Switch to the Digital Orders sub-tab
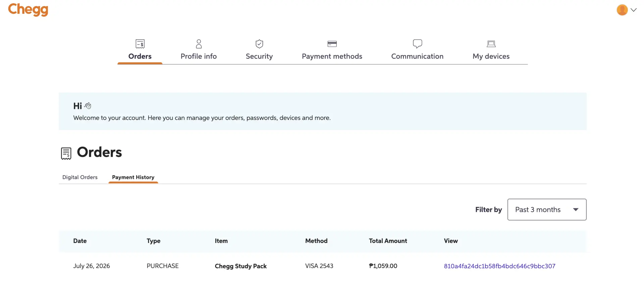This screenshot has width=644, height=308. pos(80,177)
